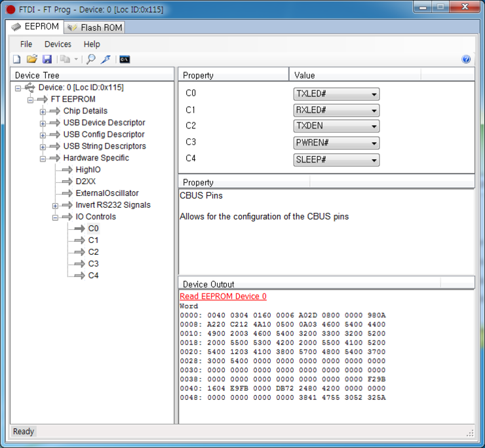Open the Devices menu
The width and height of the screenshot is (485, 448).
tap(58, 44)
